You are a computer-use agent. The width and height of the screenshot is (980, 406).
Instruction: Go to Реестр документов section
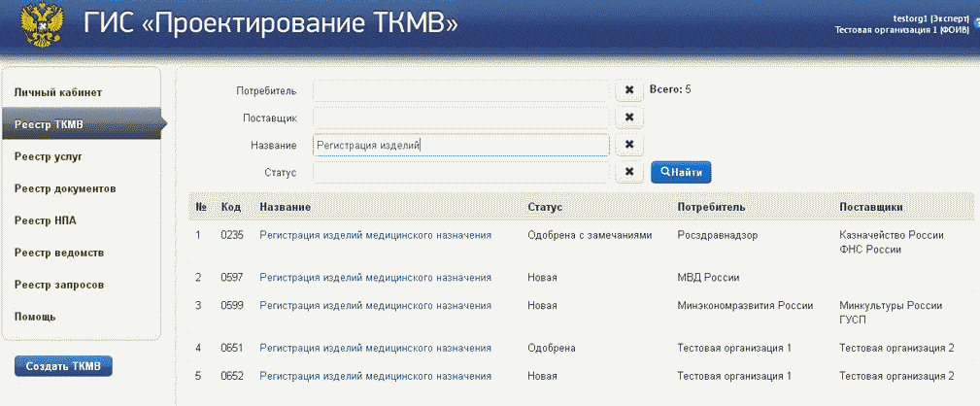[66, 188]
